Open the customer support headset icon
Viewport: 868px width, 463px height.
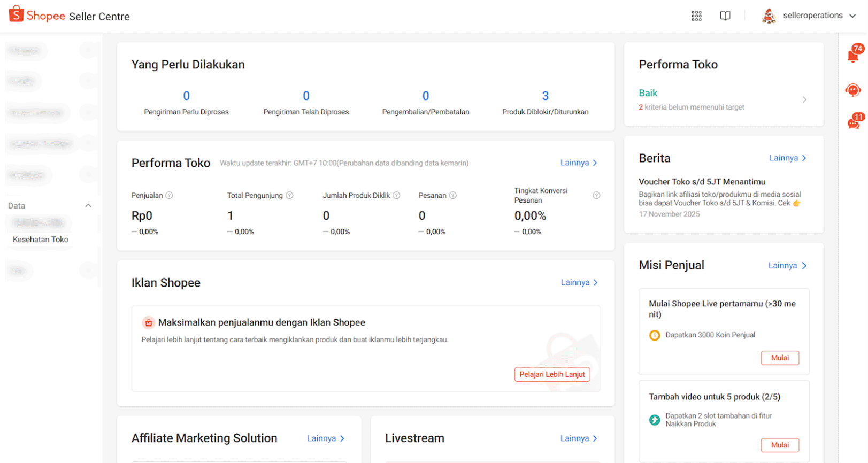853,90
